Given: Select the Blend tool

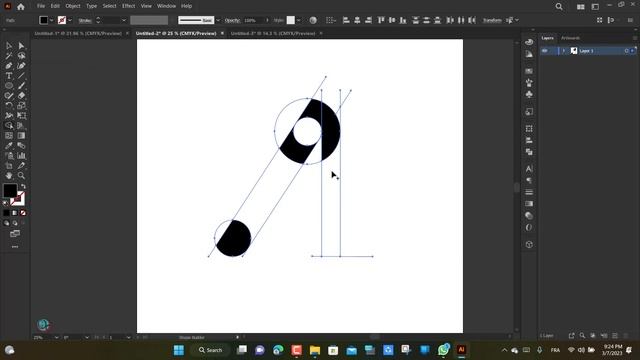Looking at the screenshot, I should coord(21,146).
